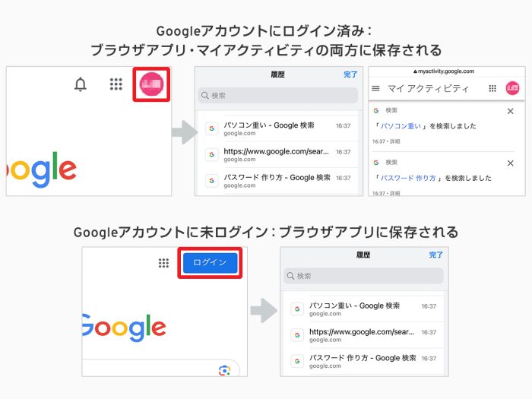Click the pink account avatar in red box

pos(151,84)
